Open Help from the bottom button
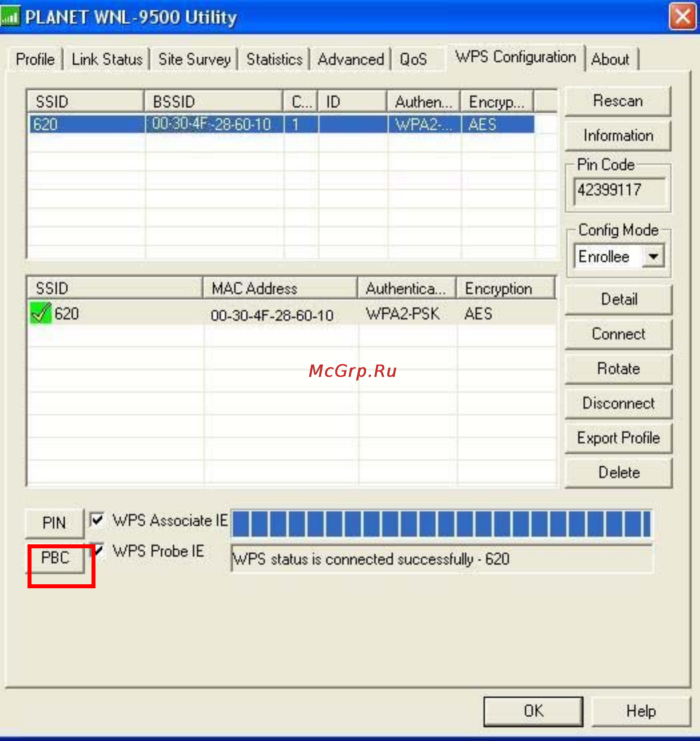The height and width of the screenshot is (741, 700). [641, 711]
